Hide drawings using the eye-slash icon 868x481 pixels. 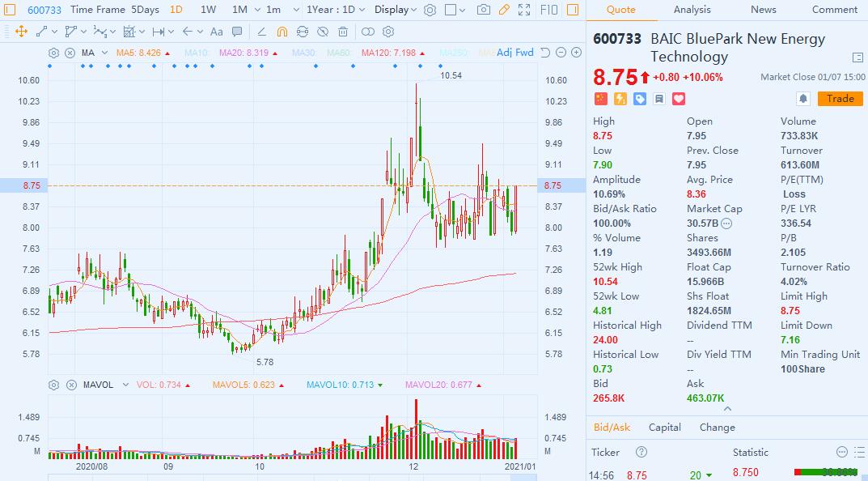tap(322, 32)
